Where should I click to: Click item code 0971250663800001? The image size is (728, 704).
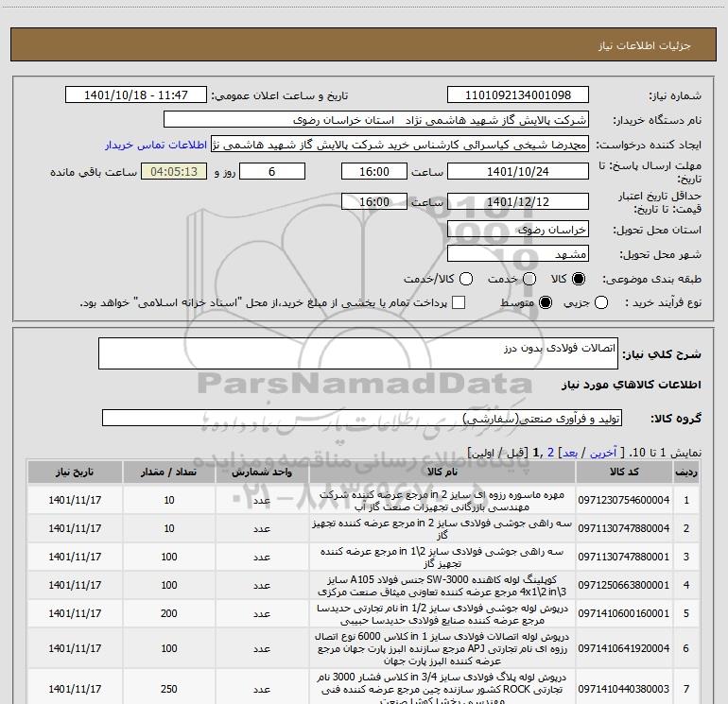pos(624,585)
